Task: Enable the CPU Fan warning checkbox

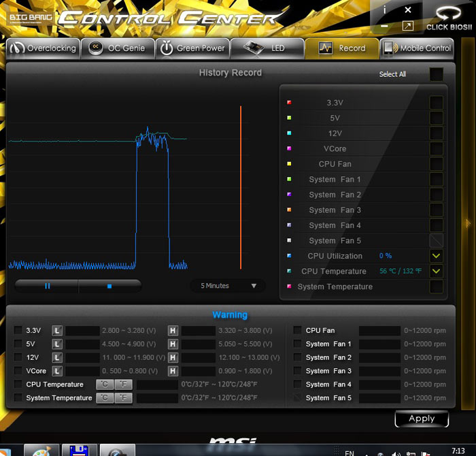Action: click(297, 330)
